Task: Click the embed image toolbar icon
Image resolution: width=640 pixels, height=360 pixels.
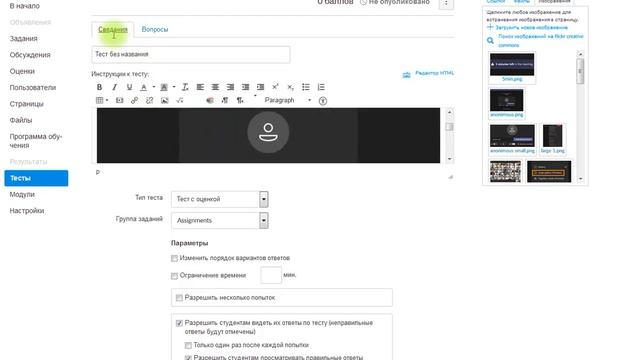Action: coord(164,100)
